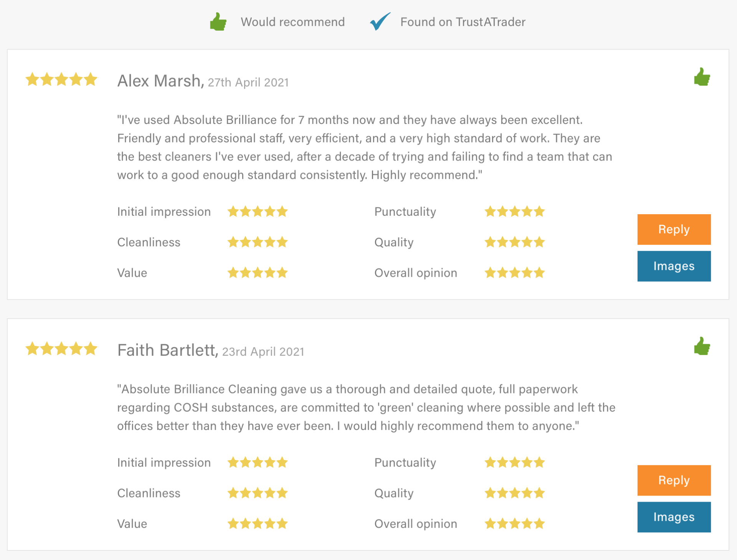This screenshot has width=737, height=560.
Task: Click thumbs-up icon on Alex Marsh's review
Action: click(x=702, y=77)
